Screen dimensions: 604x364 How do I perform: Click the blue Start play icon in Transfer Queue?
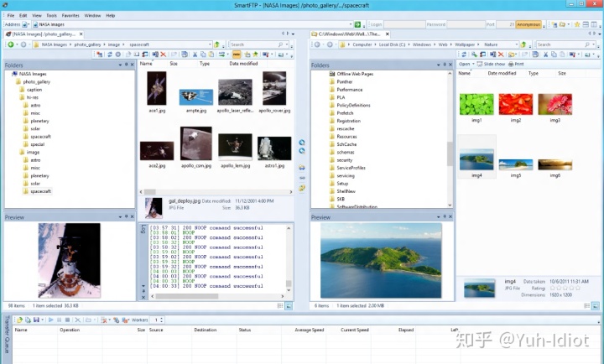(x=51, y=320)
